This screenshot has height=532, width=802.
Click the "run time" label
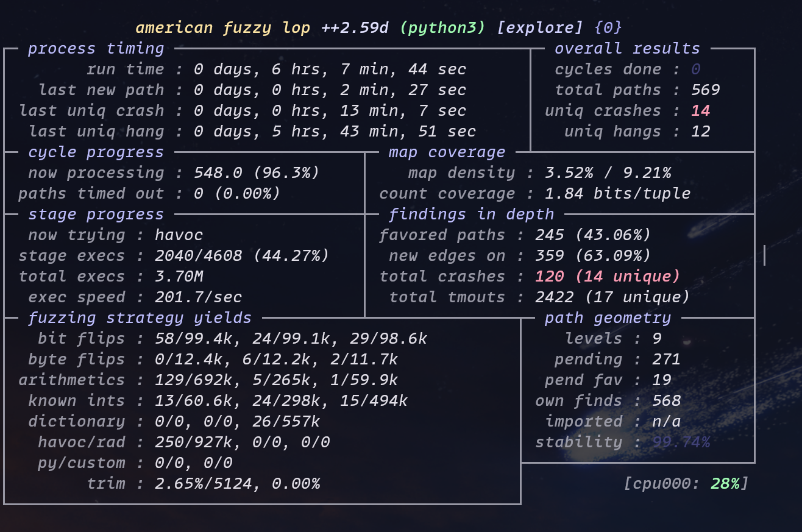(126, 69)
